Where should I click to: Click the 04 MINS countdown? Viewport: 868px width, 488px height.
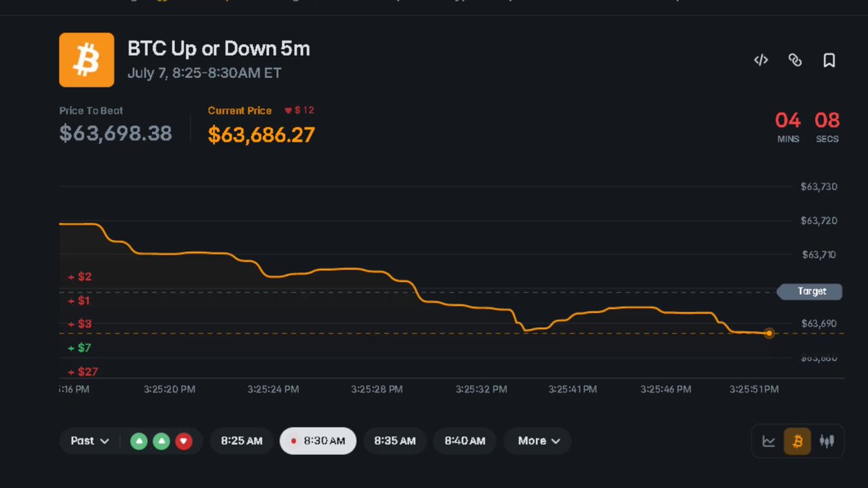[x=788, y=126]
